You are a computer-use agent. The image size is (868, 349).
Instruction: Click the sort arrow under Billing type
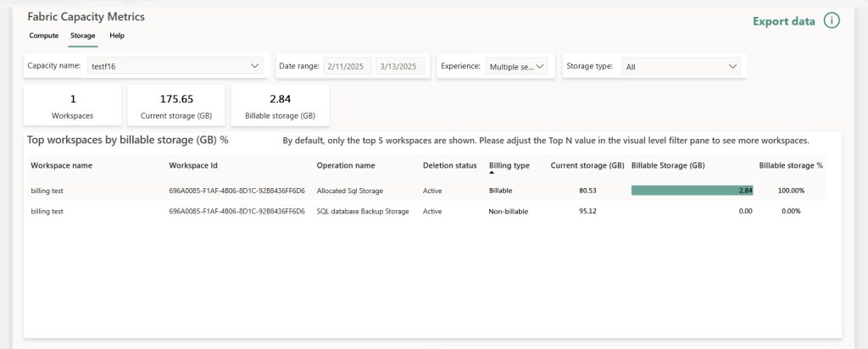tap(492, 173)
